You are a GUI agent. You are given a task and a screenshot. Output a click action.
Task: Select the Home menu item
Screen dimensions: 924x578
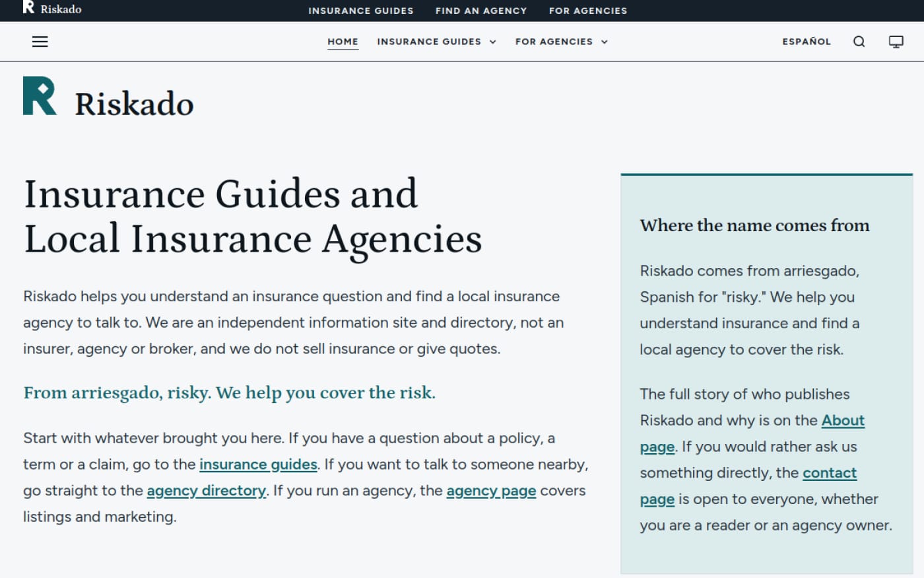(343, 42)
